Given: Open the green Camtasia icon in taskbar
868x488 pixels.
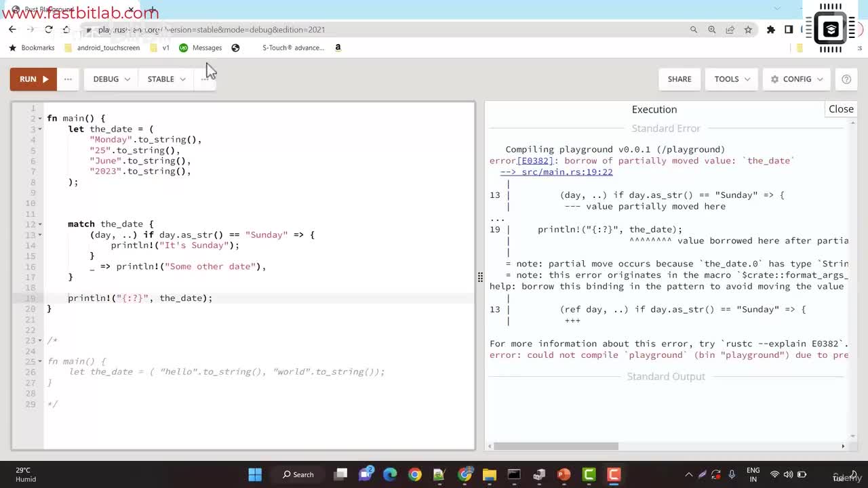Looking at the screenshot, I should (x=589, y=474).
